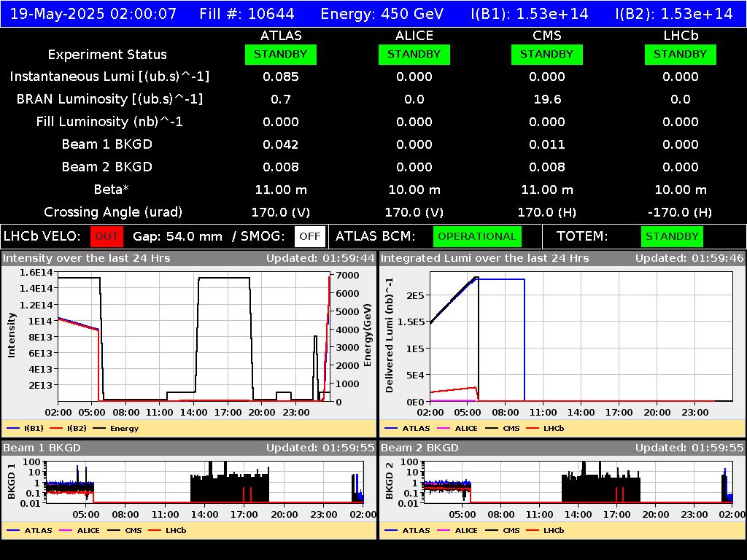
Task: Select the date-time text 19-May-2025 02:00:07
Action: pyautogui.click(x=93, y=13)
